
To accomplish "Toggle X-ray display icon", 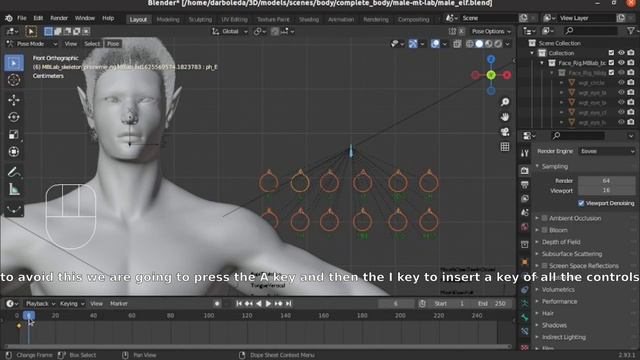I will (457, 44).
